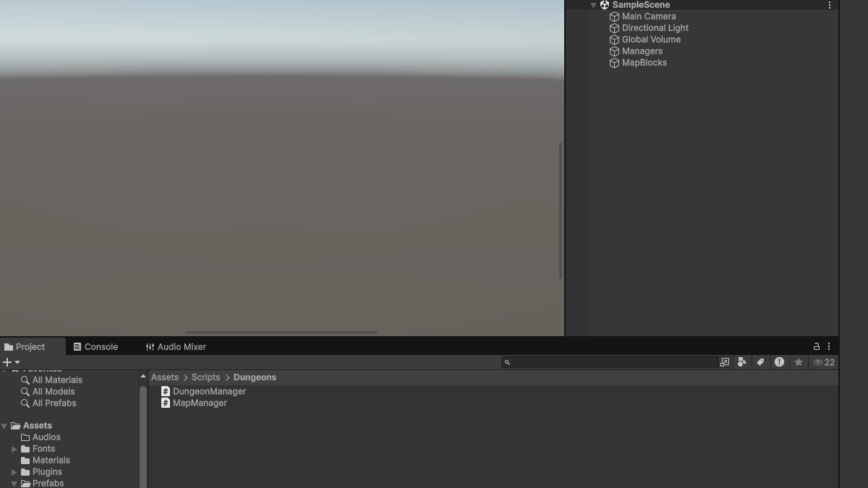Screen dimensions: 868x488
Task: Select the DungeonManager script file
Action: click(209, 391)
